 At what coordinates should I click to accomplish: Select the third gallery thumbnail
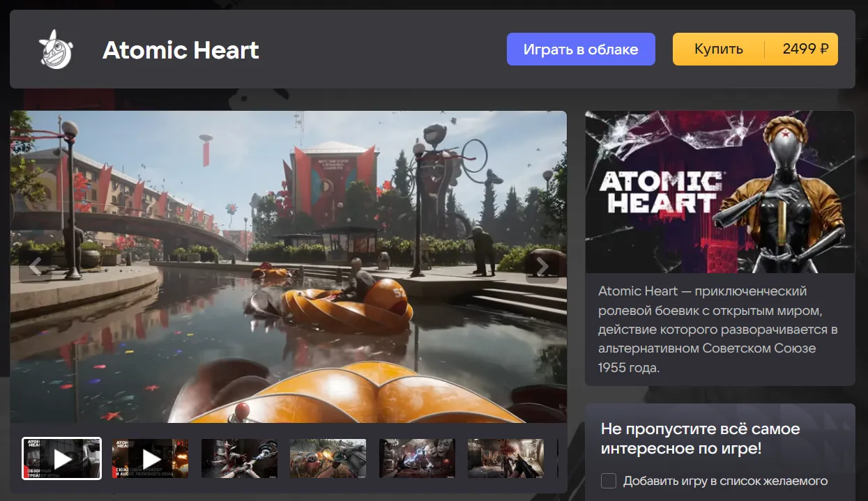(x=239, y=458)
